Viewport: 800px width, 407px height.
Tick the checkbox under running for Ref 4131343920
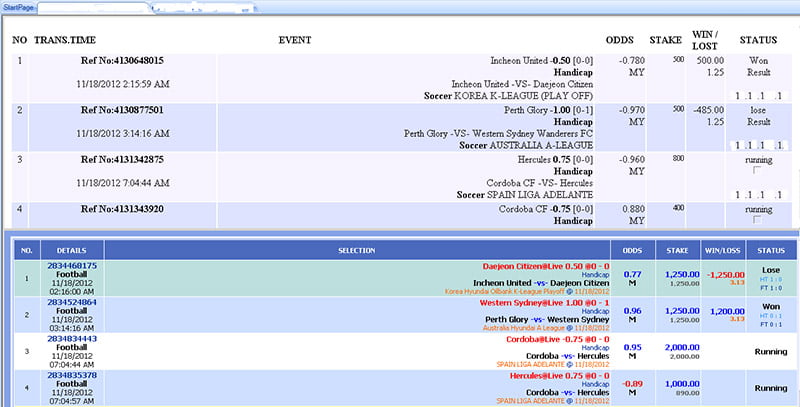(758, 220)
